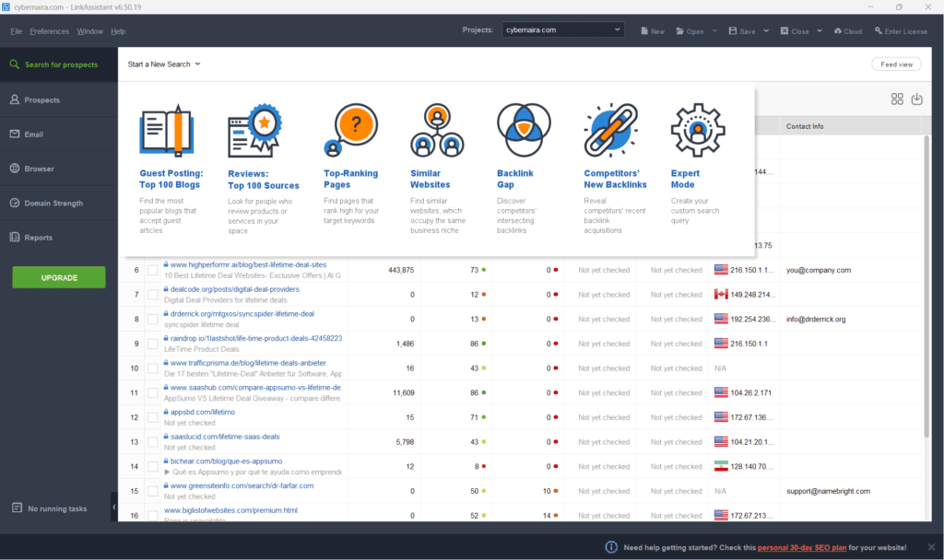
Task: Click the export download icon
Action: [x=917, y=99]
